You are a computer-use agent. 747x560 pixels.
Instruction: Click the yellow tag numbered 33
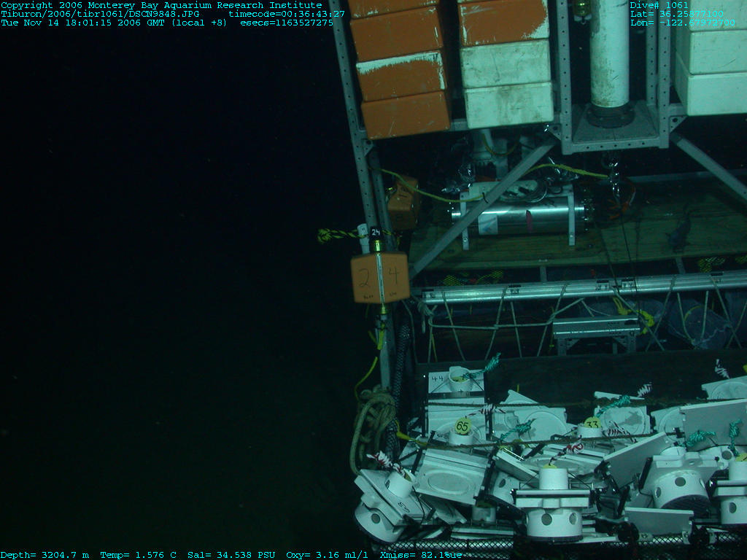(x=592, y=423)
